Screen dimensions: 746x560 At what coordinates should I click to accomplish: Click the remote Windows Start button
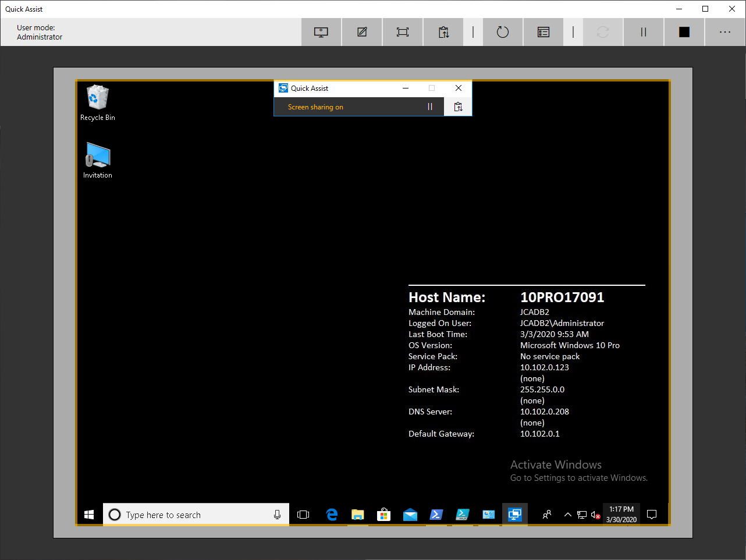[89, 515]
